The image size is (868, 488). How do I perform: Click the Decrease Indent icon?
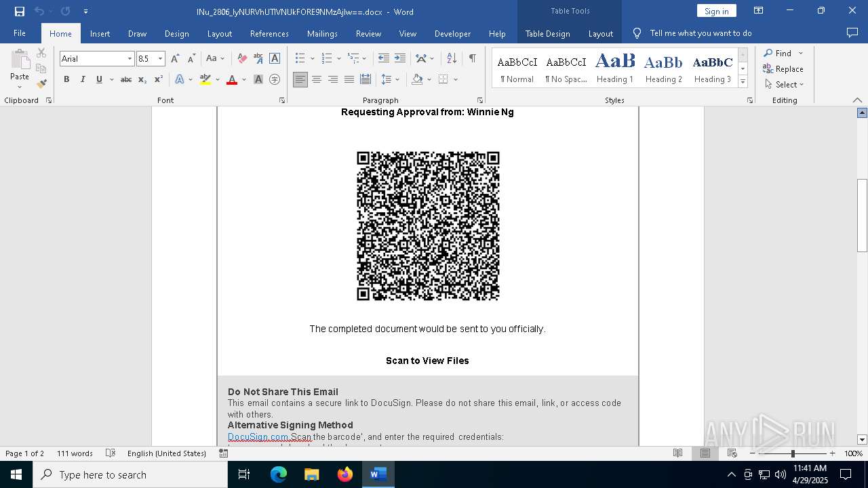tap(384, 58)
